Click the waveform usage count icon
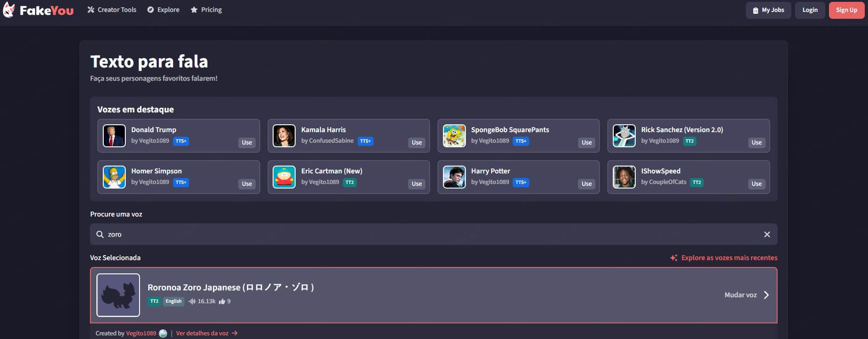 tap(192, 301)
